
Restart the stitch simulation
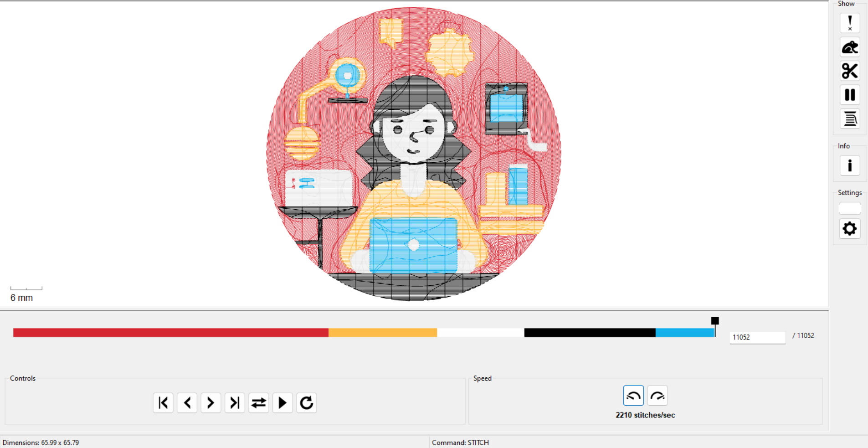(307, 403)
